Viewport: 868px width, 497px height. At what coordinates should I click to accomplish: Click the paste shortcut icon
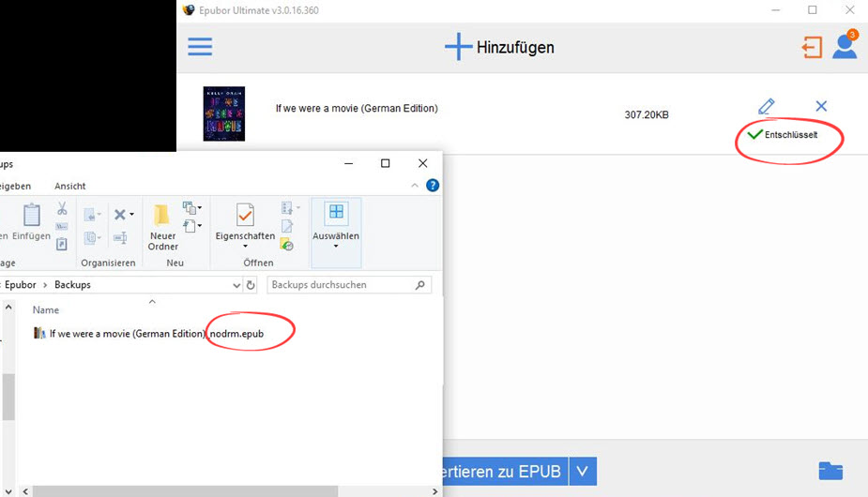[62, 244]
